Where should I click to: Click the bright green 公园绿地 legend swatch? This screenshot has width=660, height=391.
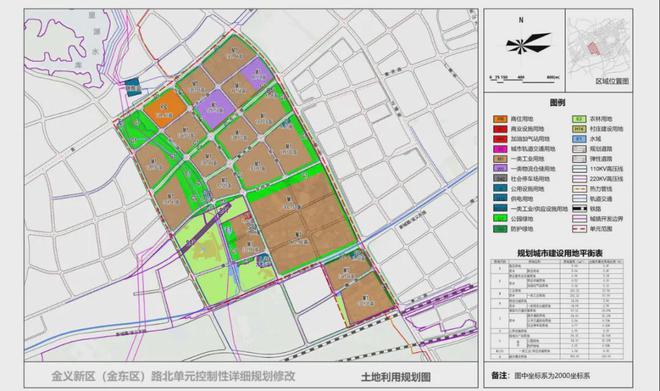(x=500, y=219)
